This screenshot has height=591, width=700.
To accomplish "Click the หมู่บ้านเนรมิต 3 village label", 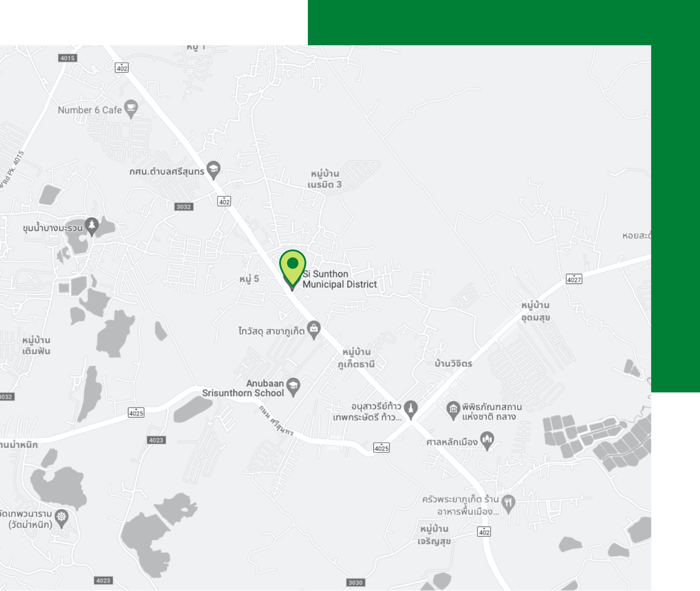I will (x=324, y=179).
